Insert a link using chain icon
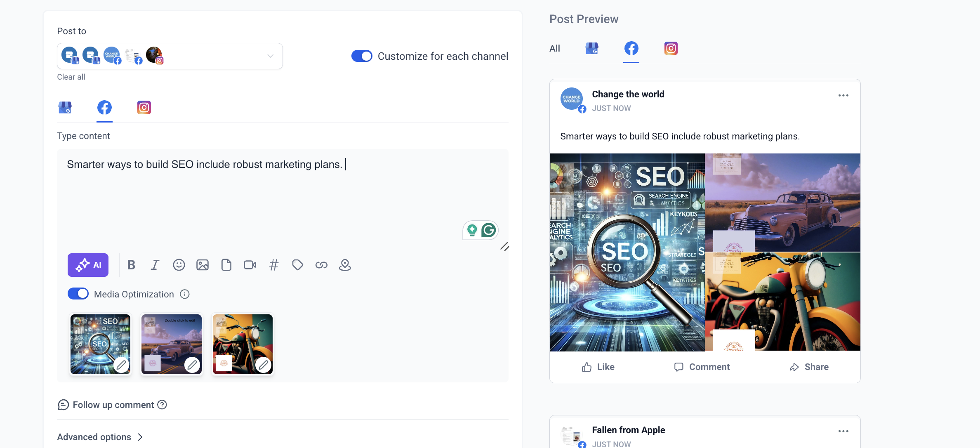 (321, 265)
